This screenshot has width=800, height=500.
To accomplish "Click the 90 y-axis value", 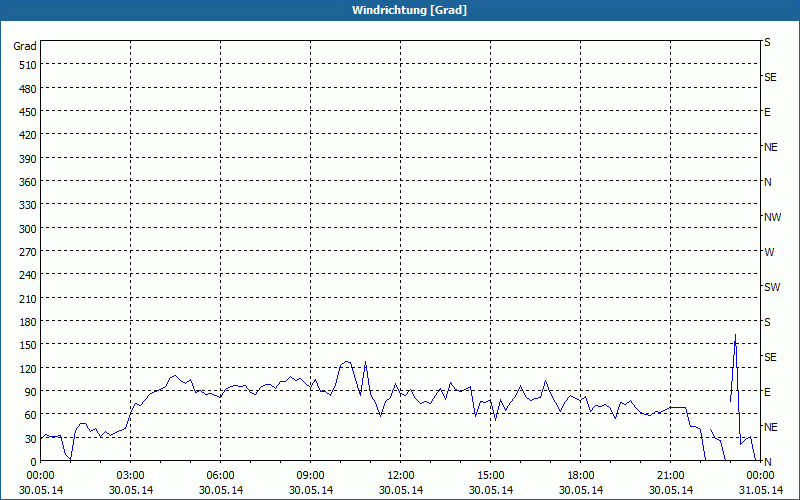I will coord(31,392).
